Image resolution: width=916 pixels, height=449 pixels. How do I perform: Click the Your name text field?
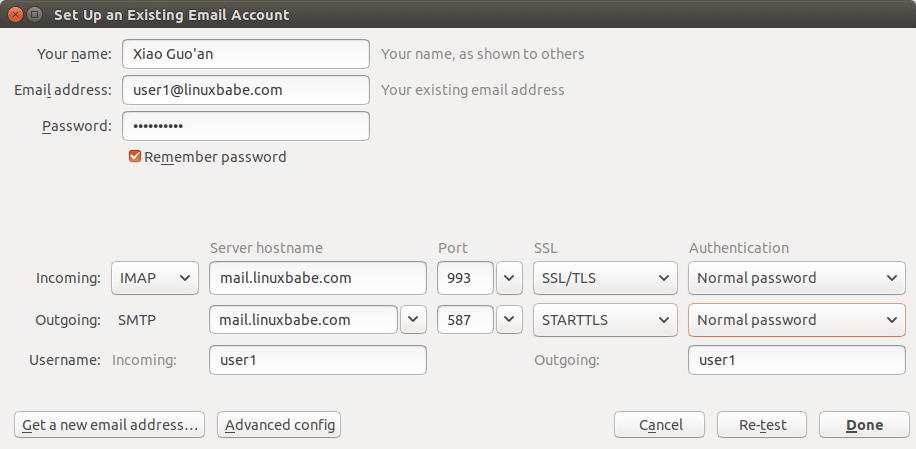pyautogui.click(x=245, y=54)
